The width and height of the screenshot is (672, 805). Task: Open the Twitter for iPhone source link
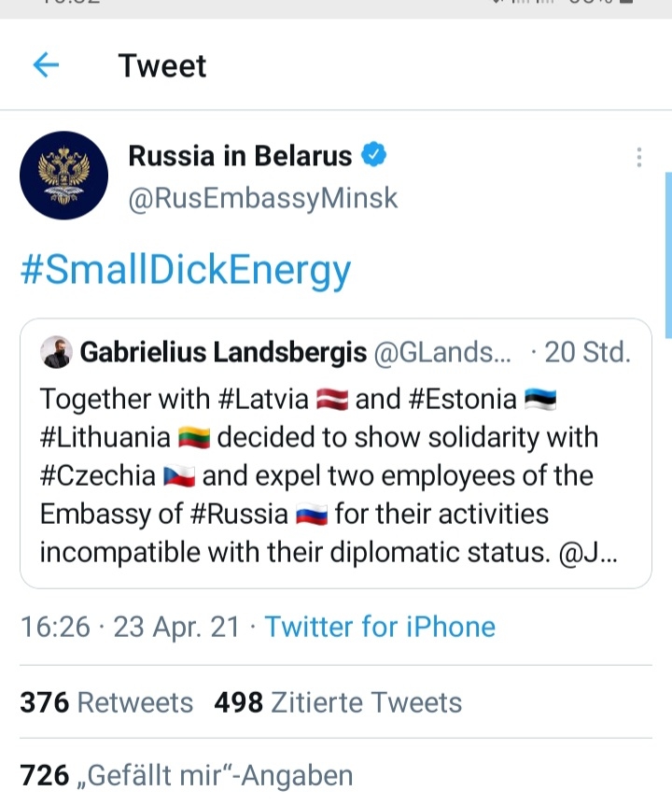[x=380, y=626]
